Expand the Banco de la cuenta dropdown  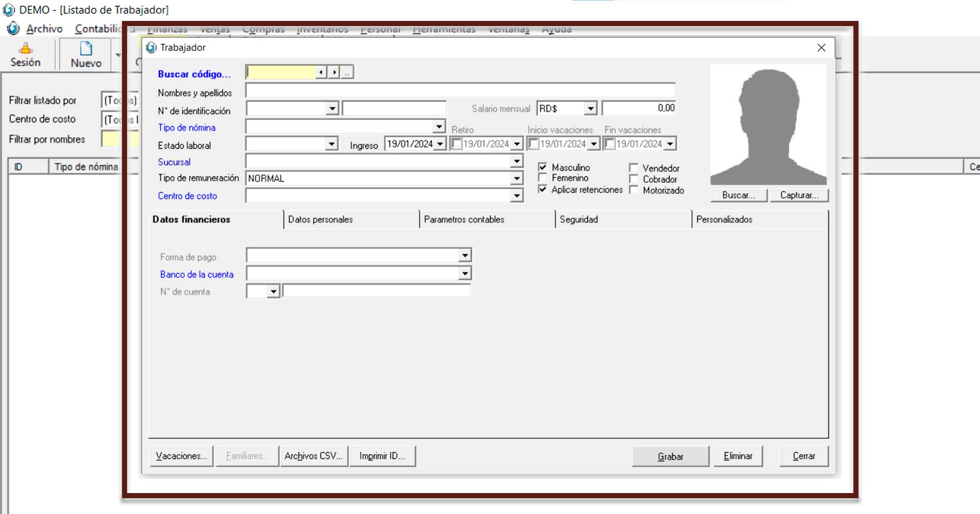click(x=464, y=274)
